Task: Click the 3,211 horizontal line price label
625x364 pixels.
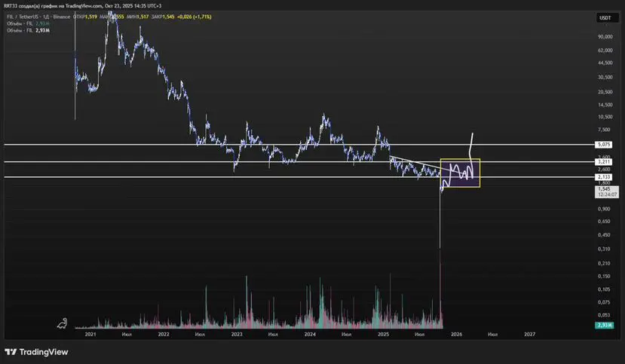Action: click(603, 162)
